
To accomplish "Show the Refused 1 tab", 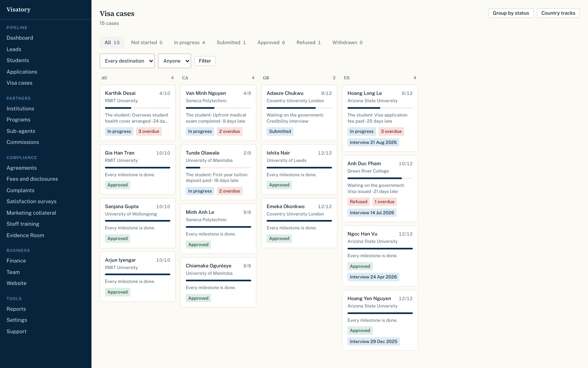I will point(308,43).
